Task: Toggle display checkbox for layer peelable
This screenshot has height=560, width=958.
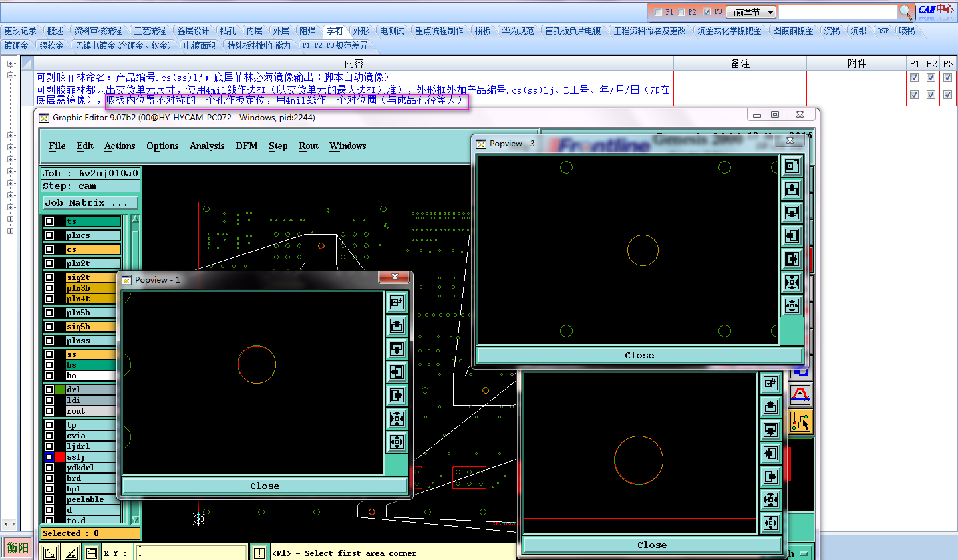Action: 49,499
